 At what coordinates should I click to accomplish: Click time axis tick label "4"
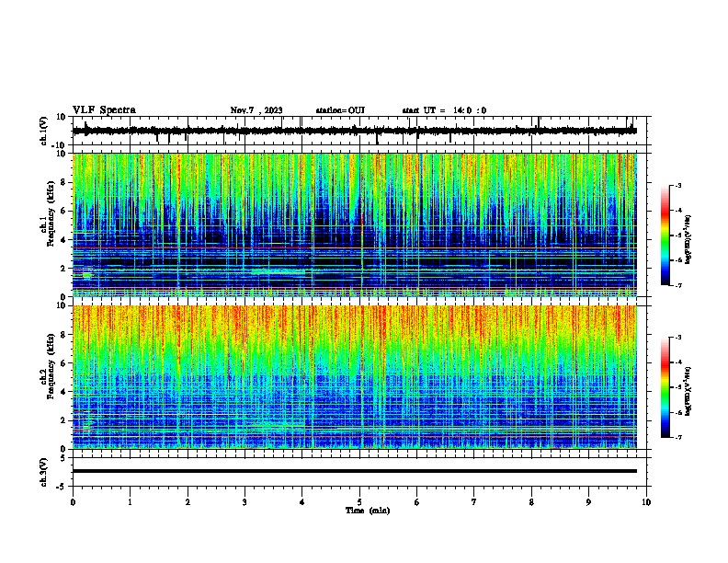point(302,502)
